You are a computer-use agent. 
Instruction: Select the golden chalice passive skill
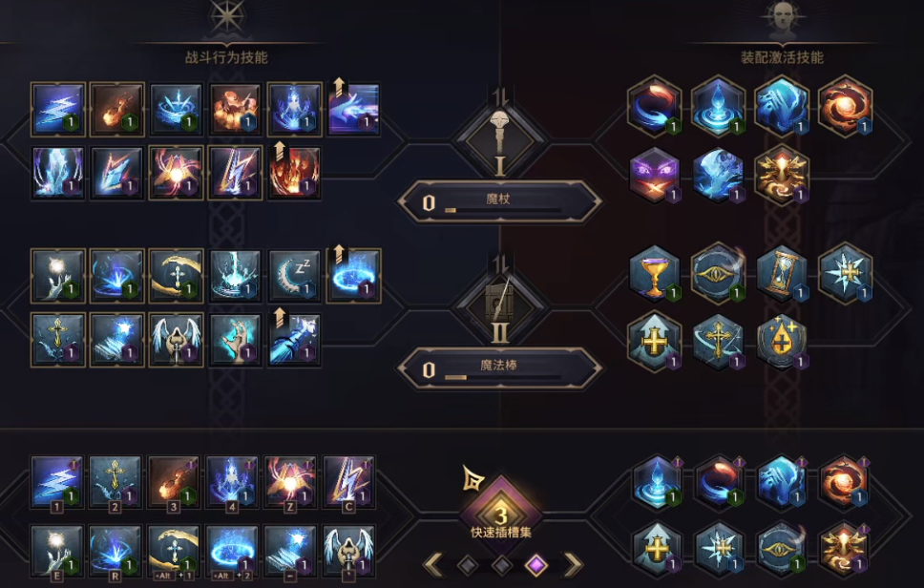coord(655,276)
